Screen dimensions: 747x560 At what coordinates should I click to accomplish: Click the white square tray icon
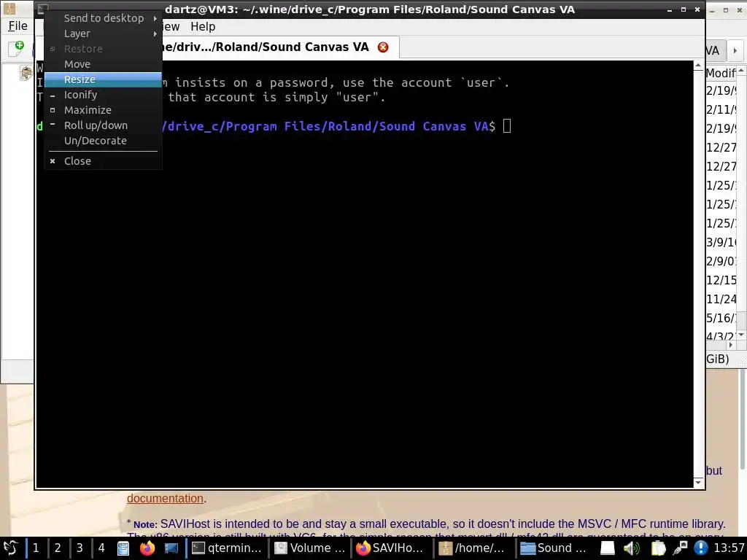[608, 548]
